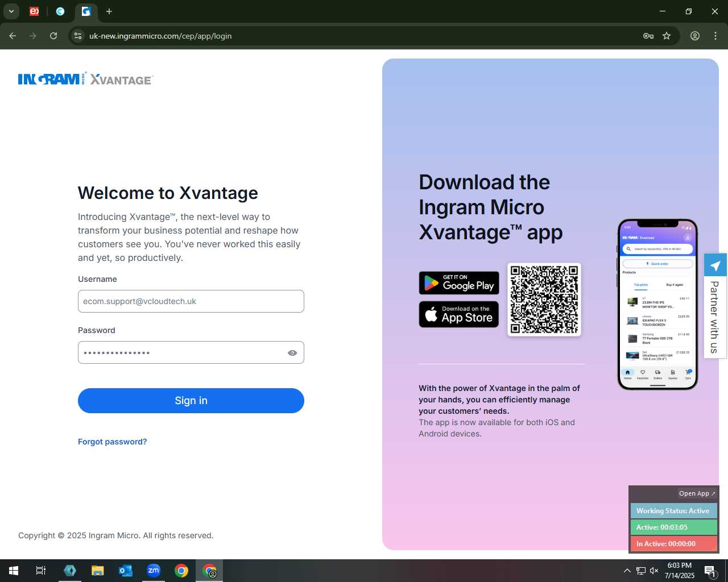Image resolution: width=728 pixels, height=582 pixels.
Task: Open the teal hexagon app in the taskbar
Action: tap(70, 571)
